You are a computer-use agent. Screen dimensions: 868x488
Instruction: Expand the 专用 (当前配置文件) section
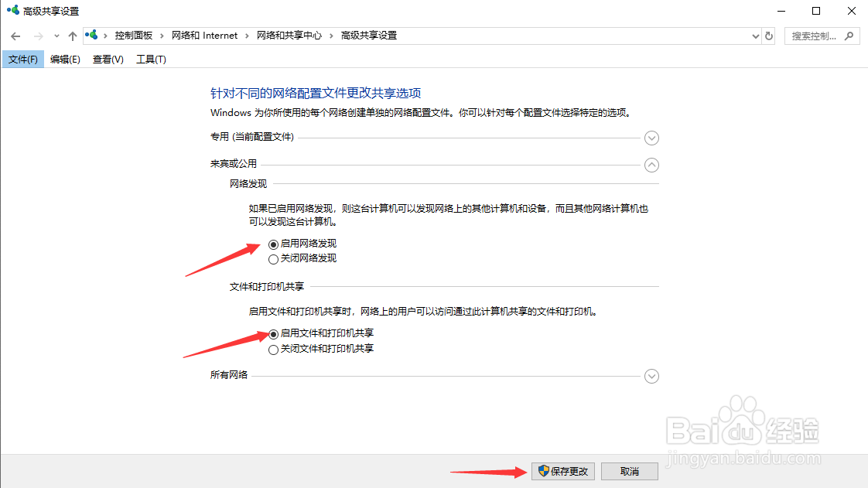[x=651, y=138]
